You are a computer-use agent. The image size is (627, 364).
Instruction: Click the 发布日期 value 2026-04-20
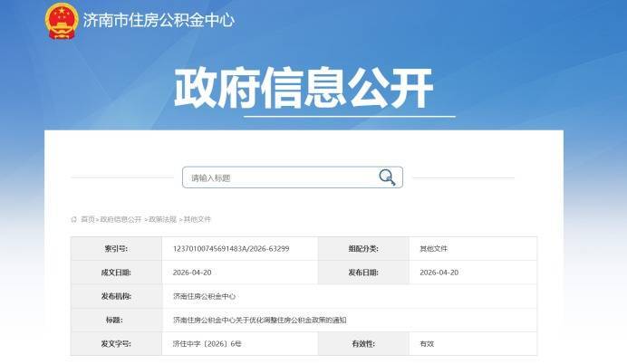coord(439,273)
